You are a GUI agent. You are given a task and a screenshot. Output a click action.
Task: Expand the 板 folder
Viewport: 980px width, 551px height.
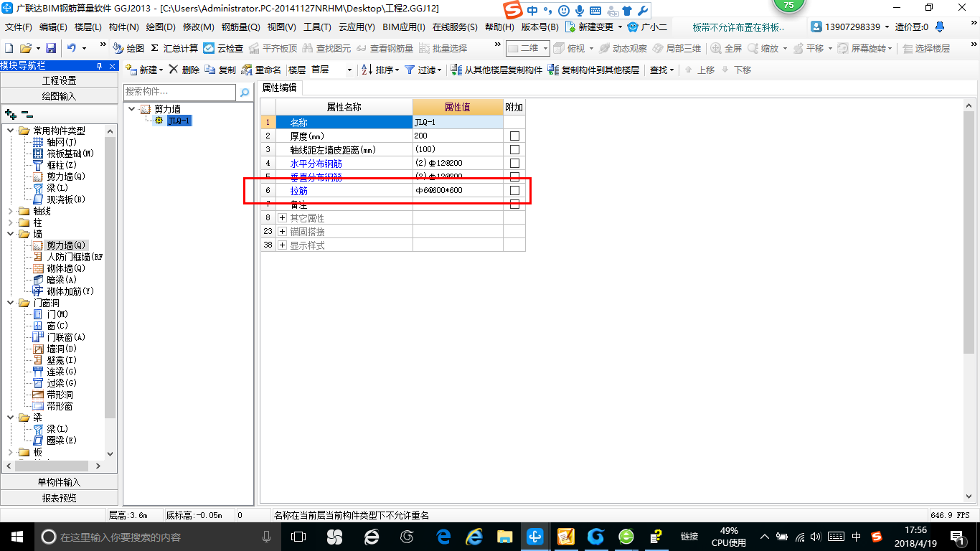11,452
